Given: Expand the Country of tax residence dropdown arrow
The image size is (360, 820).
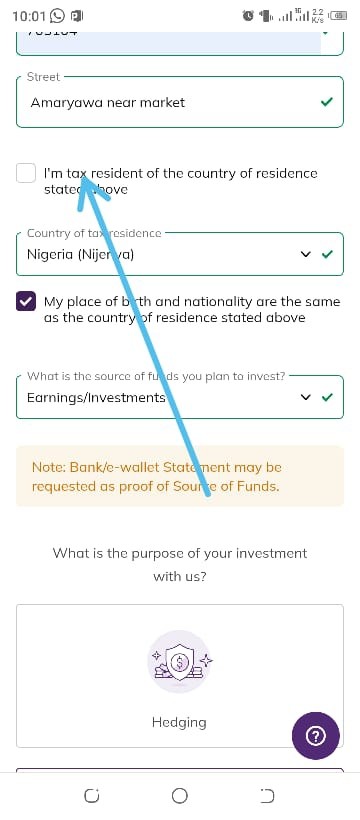Looking at the screenshot, I should click(x=306, y=255).
